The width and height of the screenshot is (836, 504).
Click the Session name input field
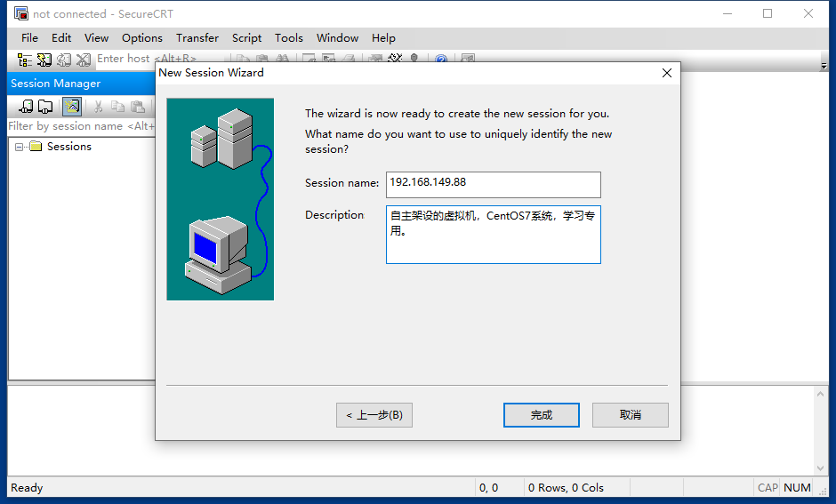coord(494,185)
